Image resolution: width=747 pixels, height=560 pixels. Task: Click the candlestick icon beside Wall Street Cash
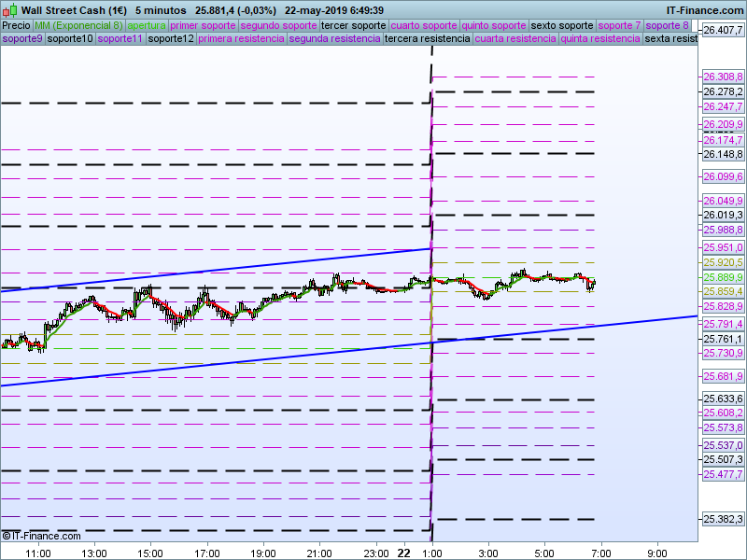pos(10,10)
